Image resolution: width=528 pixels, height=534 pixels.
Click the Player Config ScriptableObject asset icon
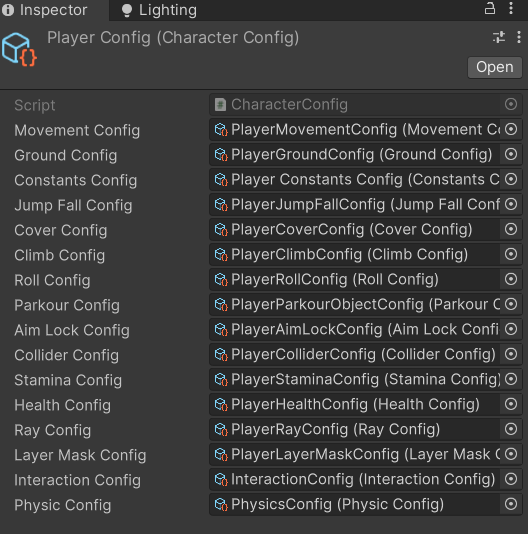[19, 49]
